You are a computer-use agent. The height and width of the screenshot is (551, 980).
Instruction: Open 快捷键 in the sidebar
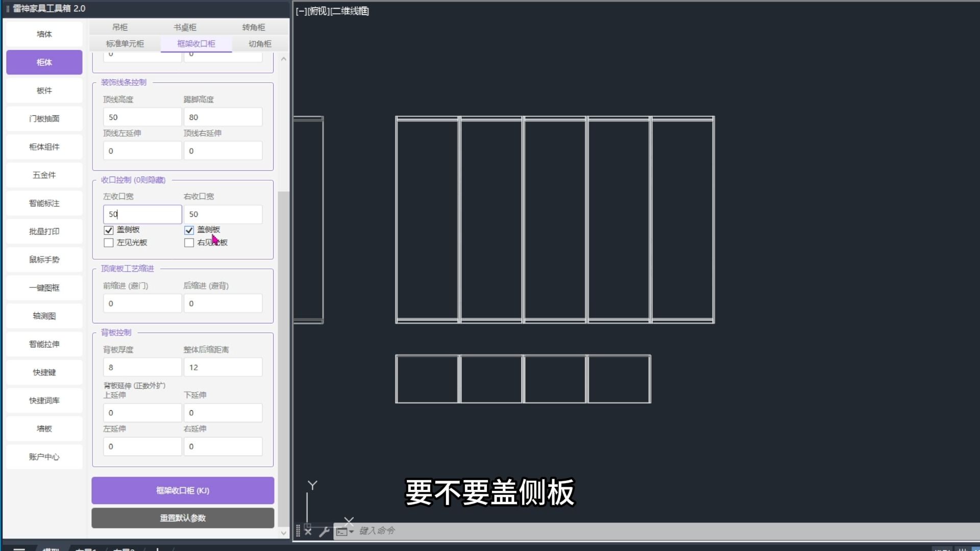(x=44, y=372)
